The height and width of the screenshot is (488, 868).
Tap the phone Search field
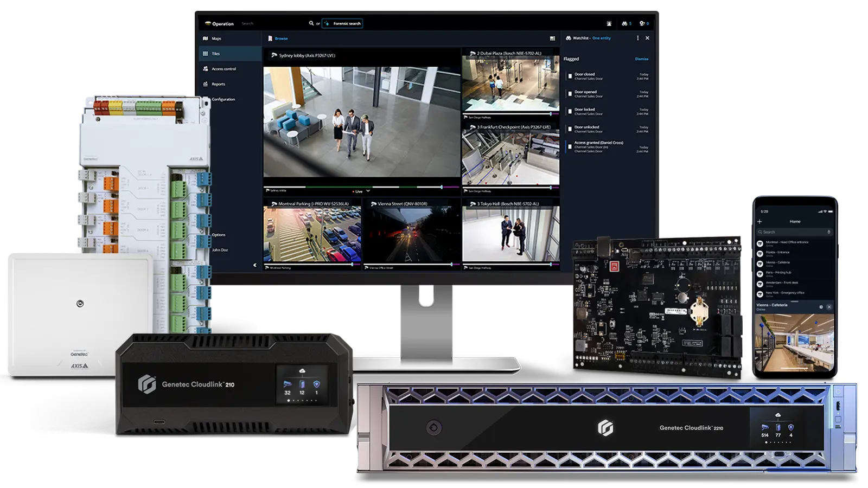(x=794, y=232)
